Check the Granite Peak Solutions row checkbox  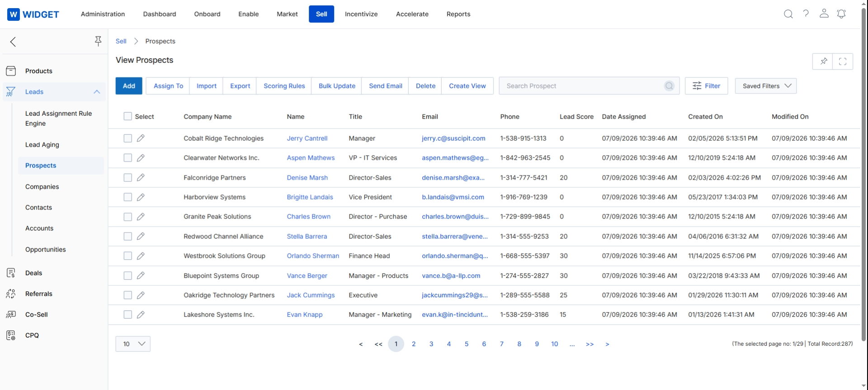pyautogui.click(x=128, y=217)
